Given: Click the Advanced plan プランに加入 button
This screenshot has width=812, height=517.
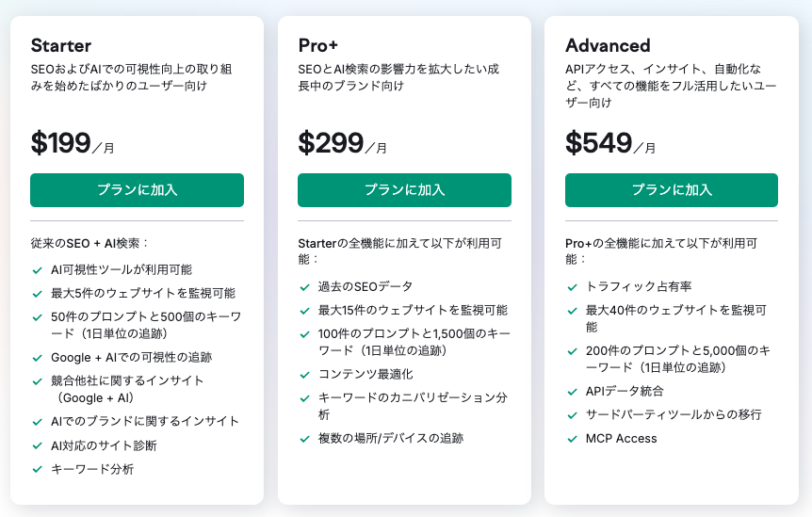Looking at the screenshot, I should pos(671,190).
